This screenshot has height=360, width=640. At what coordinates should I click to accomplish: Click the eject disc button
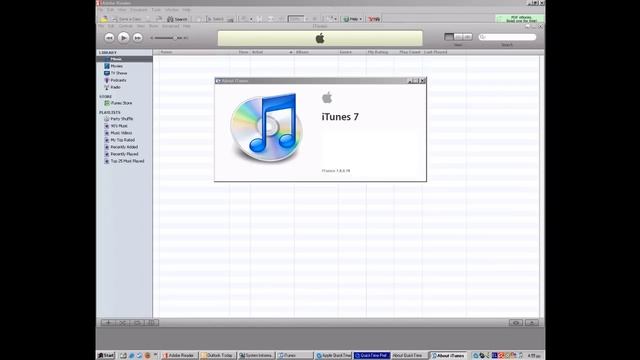point(532,322)
